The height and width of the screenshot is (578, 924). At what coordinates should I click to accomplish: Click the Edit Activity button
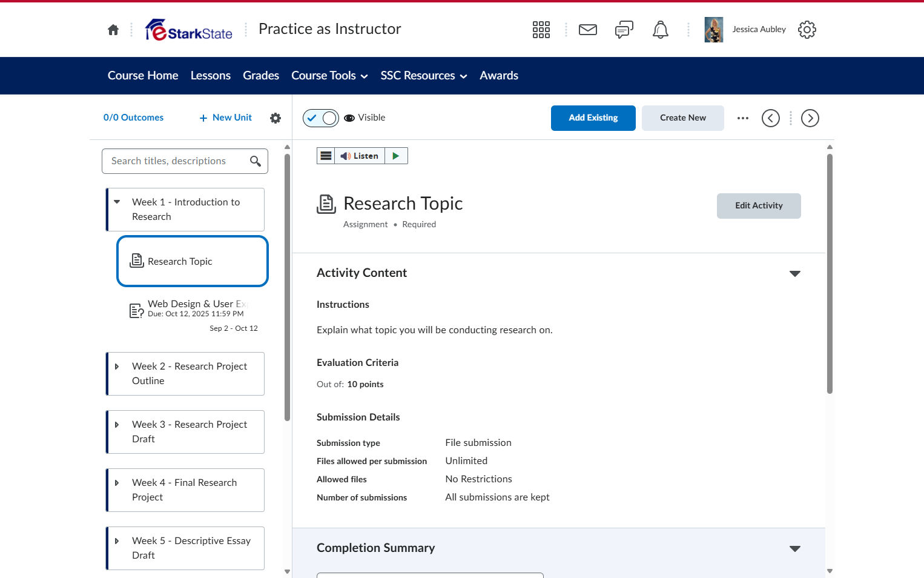(x=759, y=206)
